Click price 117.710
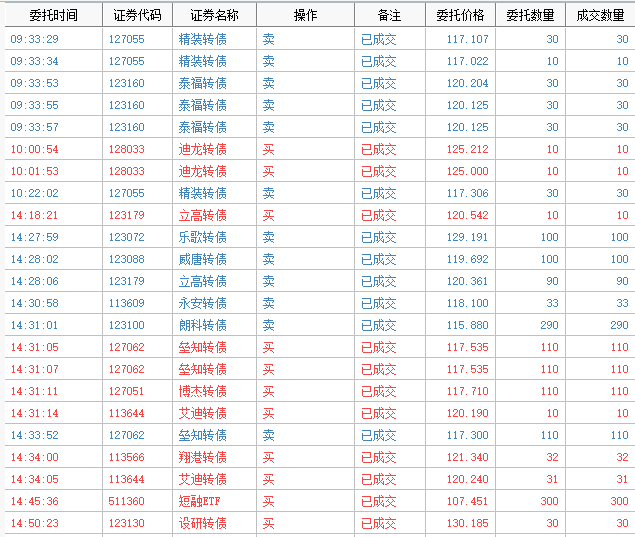This screenshot has height=537, width=635. click(x=468, y=391)
